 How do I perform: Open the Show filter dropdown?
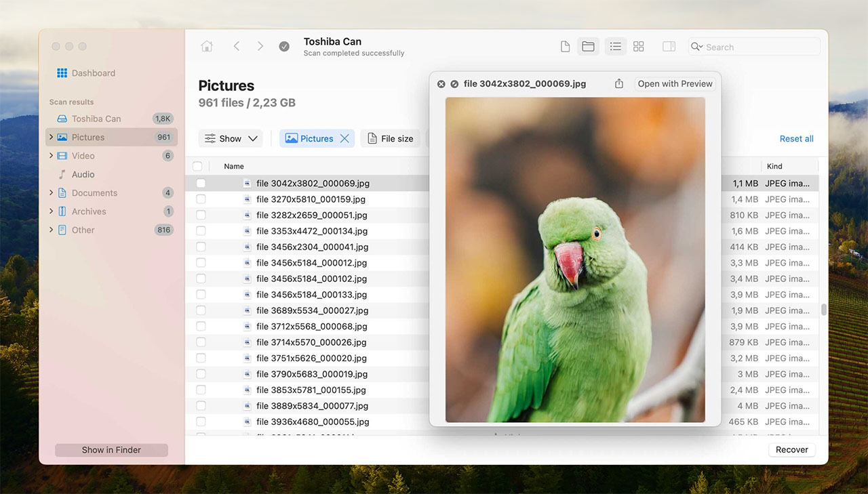(x=231, y=138)
